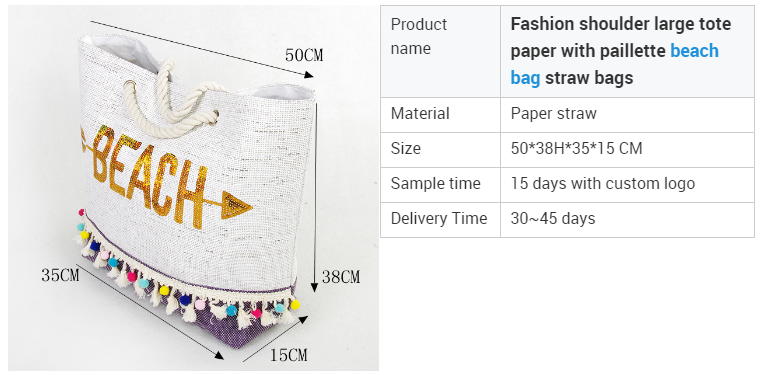Select the 50CM width dimension label
Image resolution: width=760 pixels, height=375 pixels.
[x=304, y=55]
